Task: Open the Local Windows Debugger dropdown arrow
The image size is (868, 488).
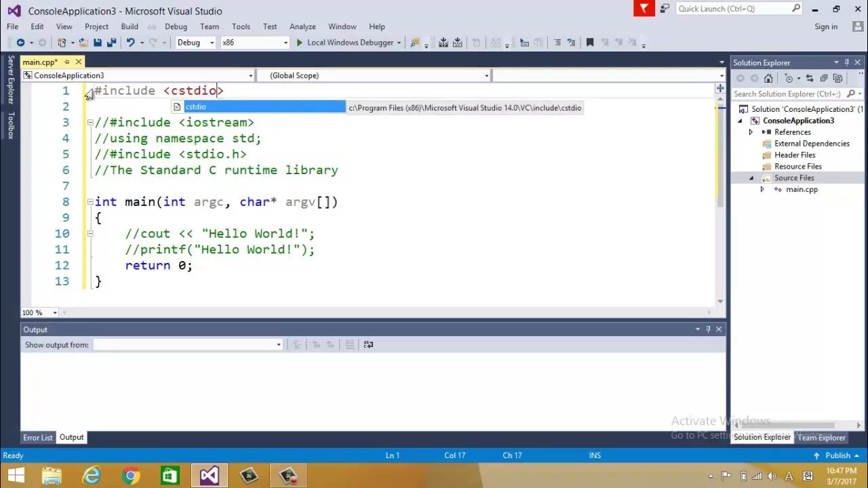Action: point(399,42)
